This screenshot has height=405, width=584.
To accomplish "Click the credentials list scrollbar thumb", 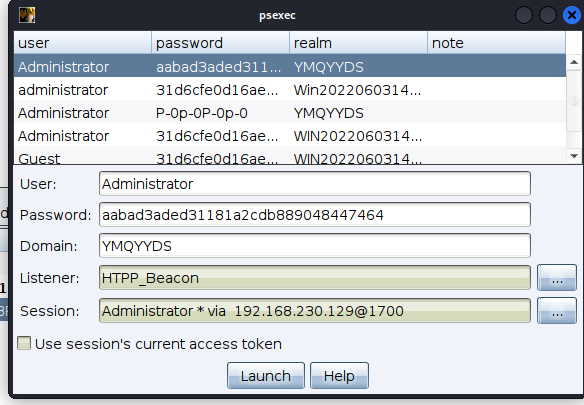I will [574, 100].
